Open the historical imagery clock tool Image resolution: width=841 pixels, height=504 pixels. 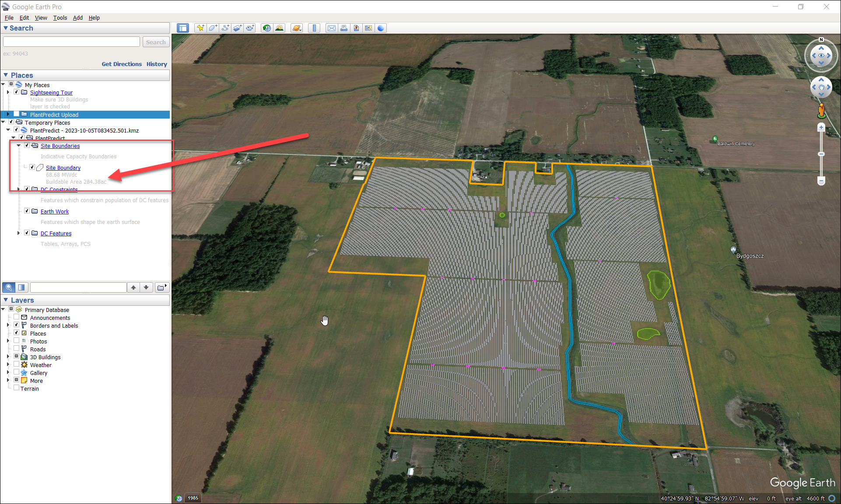tap(266, 28)
